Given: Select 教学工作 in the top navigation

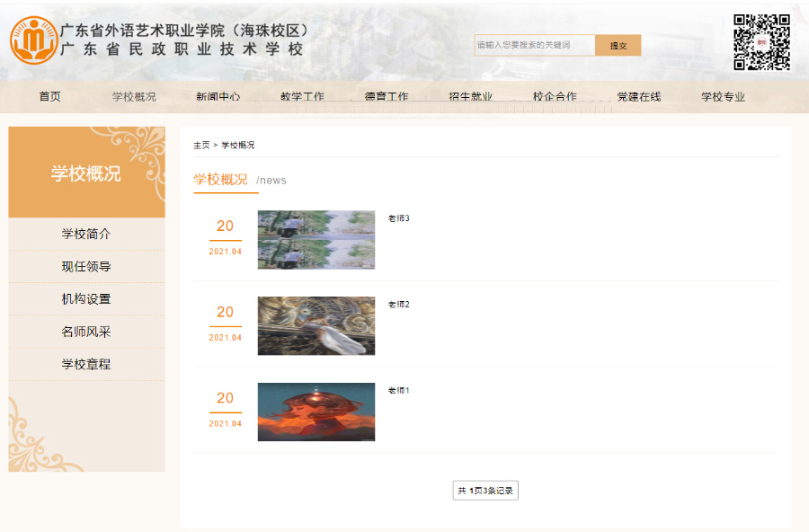Looking at the screenshot, I should [x=302, y=97].
